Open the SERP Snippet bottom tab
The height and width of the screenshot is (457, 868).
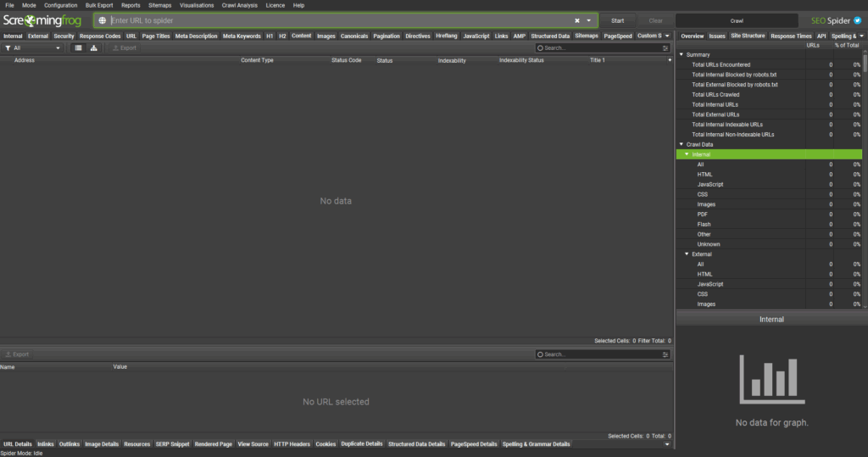(x=172, y=444)
